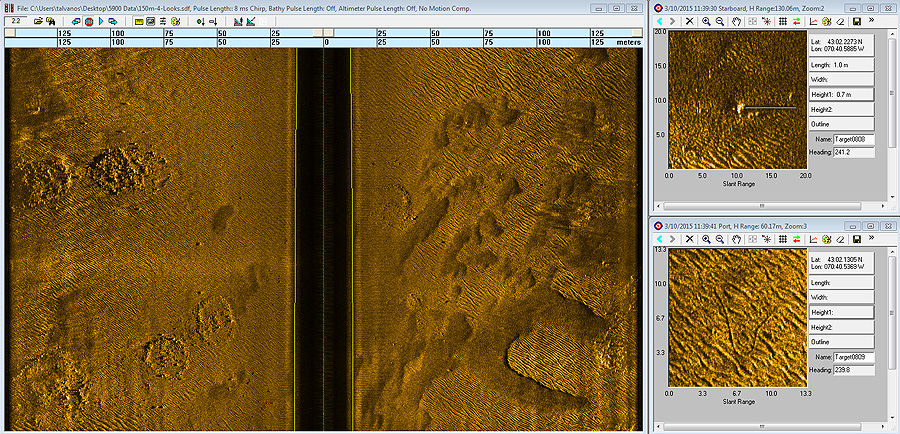
Task: Click the Height1: 0.7 m measurement button
Action: [842, 94]
